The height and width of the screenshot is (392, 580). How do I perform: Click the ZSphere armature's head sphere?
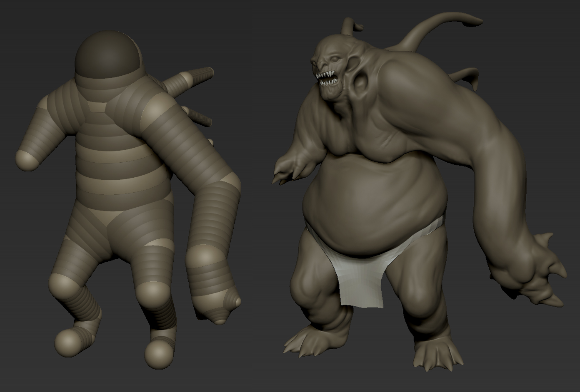[109, 55]
